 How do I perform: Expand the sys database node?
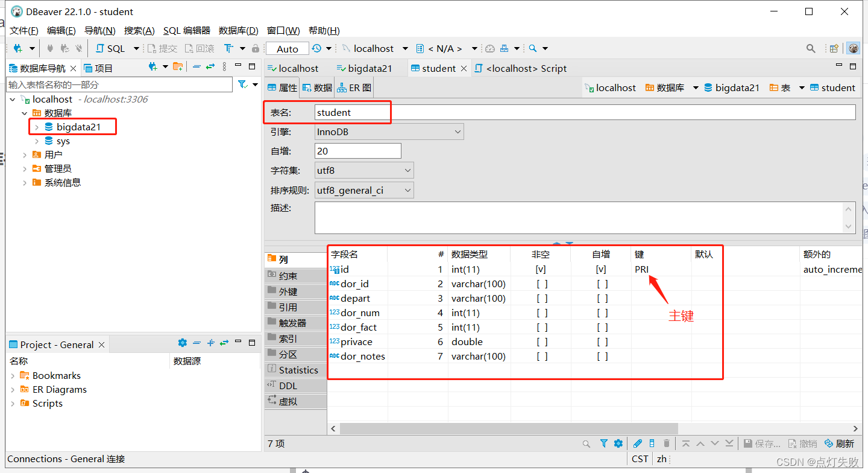(x=37, y=141)
